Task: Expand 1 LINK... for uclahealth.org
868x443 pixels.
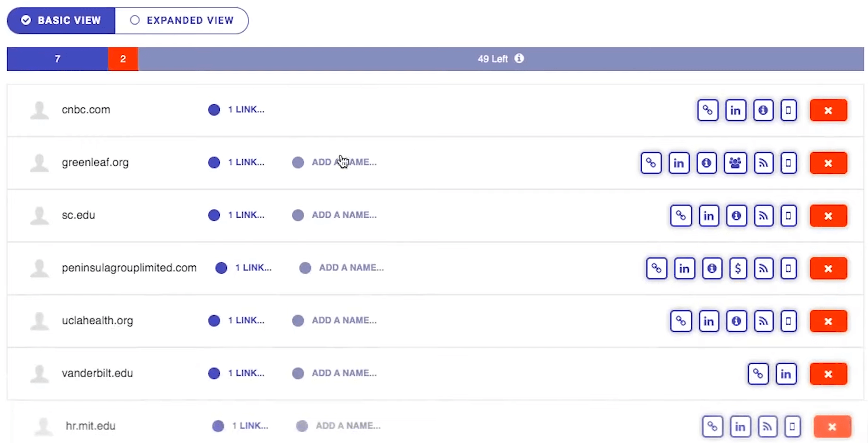Action: pyautogui.click(x=246, y=320)
